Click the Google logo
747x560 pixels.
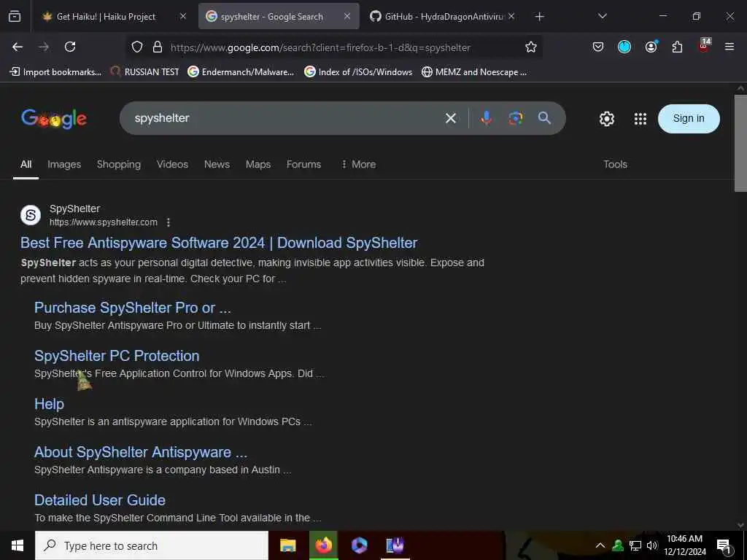(x=54, y=119)
